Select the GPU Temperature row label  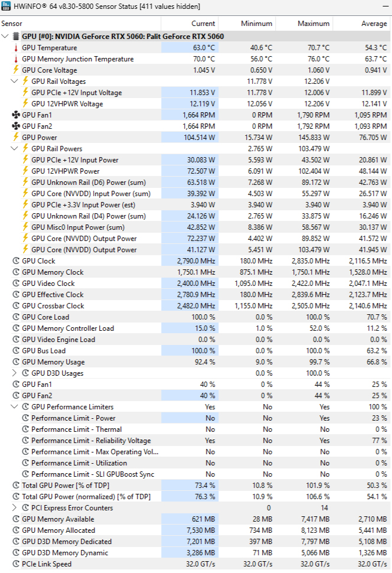click(x=50, y=47)
